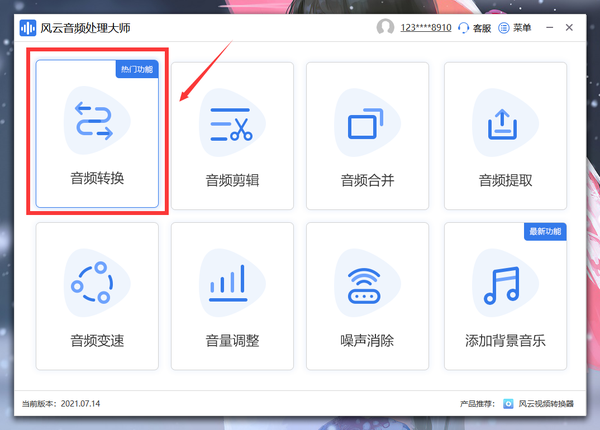Minimize the application window

549,28
